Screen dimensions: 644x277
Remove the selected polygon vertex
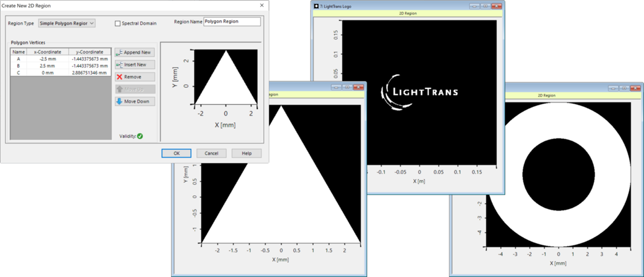(135, 77)
